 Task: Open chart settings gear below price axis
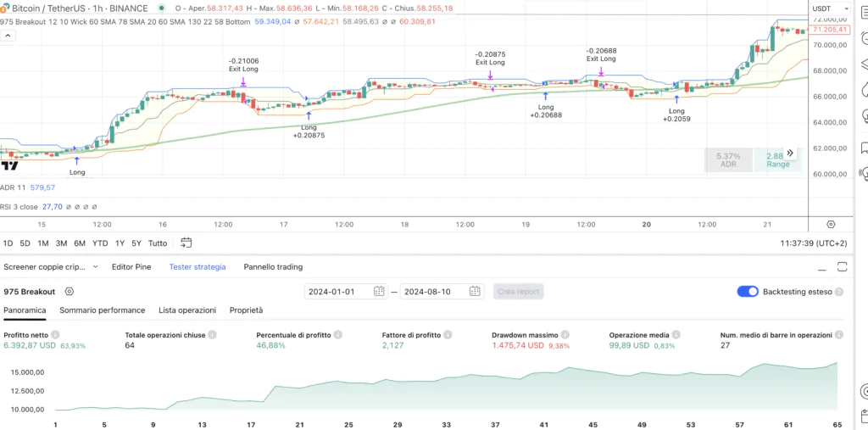tap(831, 225)
